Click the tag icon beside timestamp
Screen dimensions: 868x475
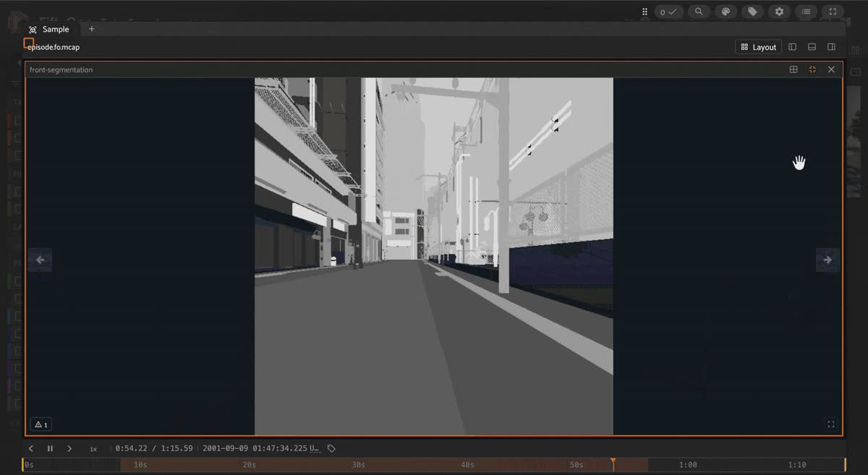pos(331,448)
